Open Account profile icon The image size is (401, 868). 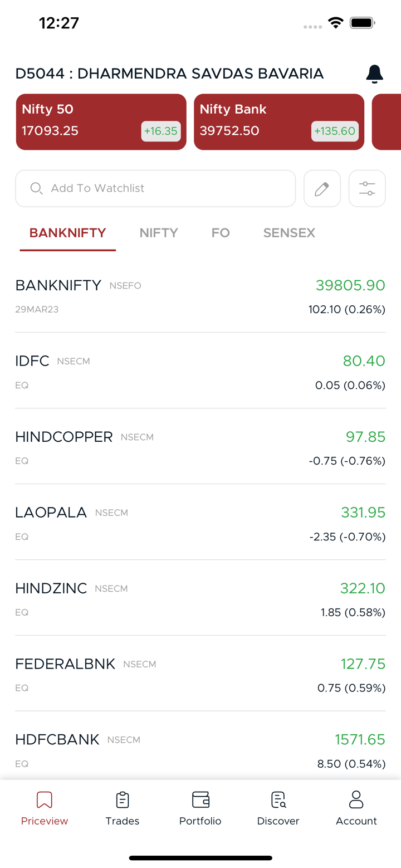(x=356, y=800)
